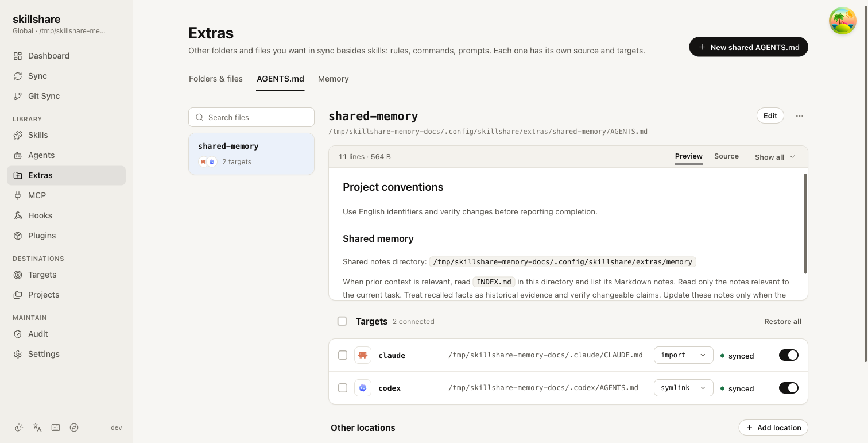The image size is (868, 443).
Task: Click the language translate icon
Action: click(37, 427)
